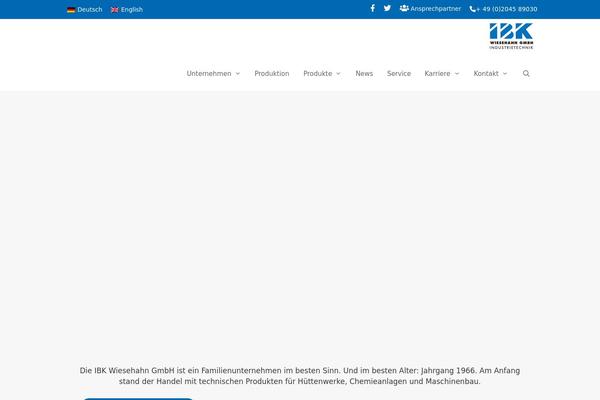Click the search magnifier icon
The width and height of the screenshot is (600, 400).
[x=526, y=73]
